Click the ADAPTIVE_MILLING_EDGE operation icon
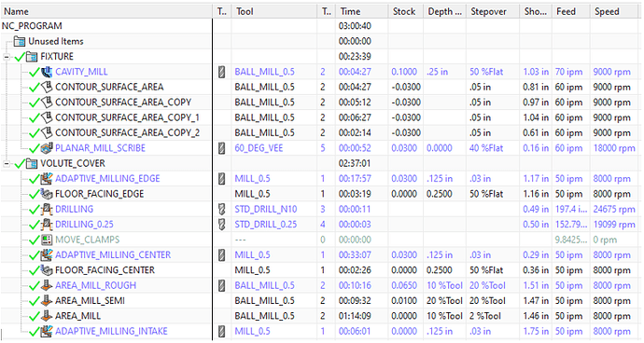Image resolution: width=644 pixels, height=343 pixels. (47, 179)
